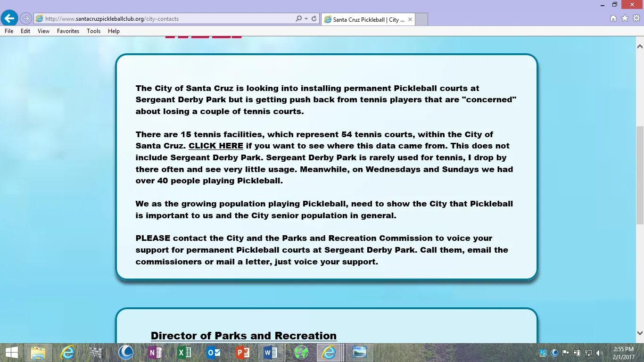Open a new blank tab
Viewport: 644px width, 362px height.
click(421, 20)
